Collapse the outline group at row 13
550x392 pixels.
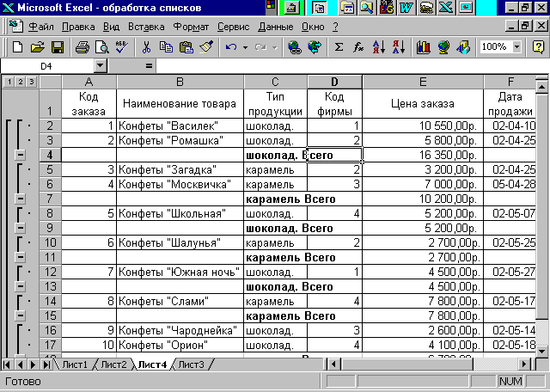coord(21,286)
